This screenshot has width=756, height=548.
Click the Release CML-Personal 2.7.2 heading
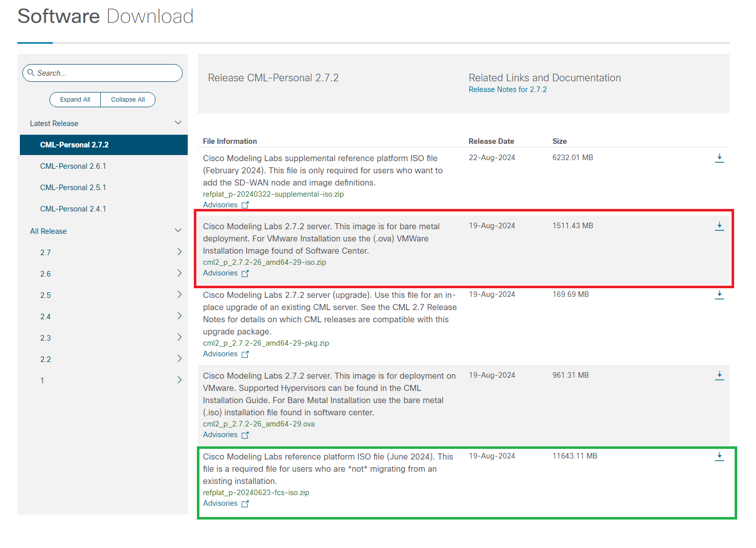click(x=273, y=78)
